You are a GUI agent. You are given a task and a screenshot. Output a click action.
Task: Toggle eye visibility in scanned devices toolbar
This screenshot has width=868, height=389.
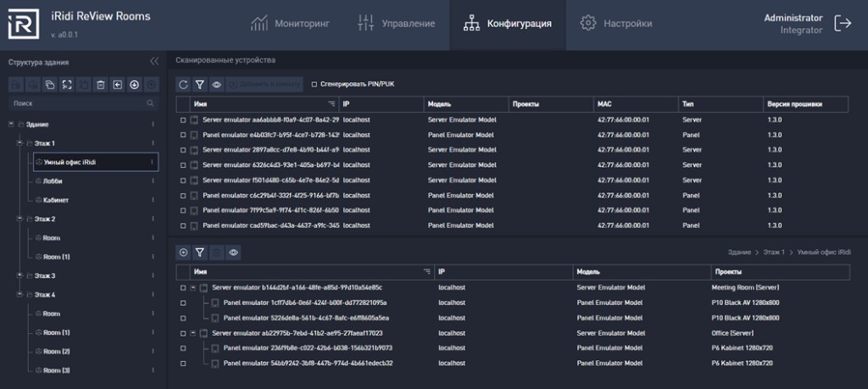216,85
